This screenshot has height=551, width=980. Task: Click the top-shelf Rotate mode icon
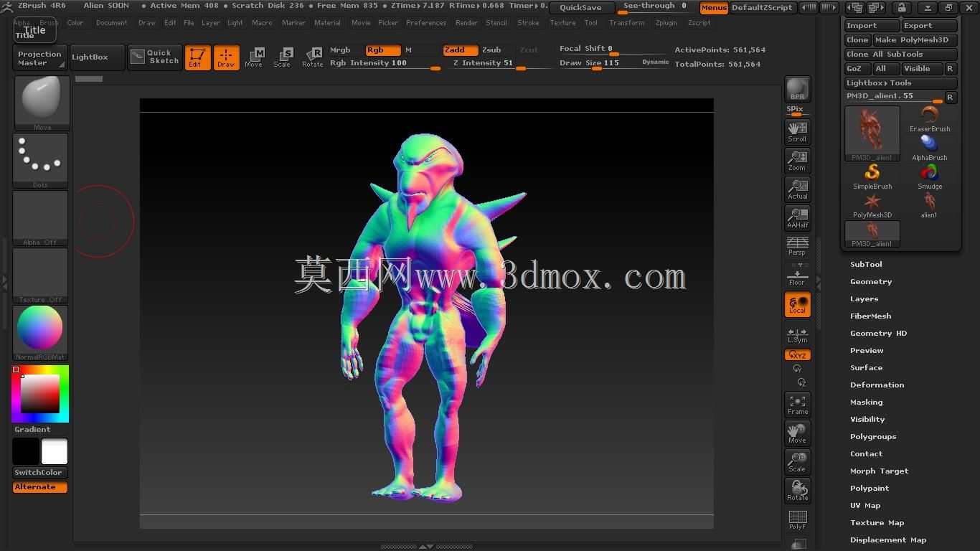coord(312,57)
